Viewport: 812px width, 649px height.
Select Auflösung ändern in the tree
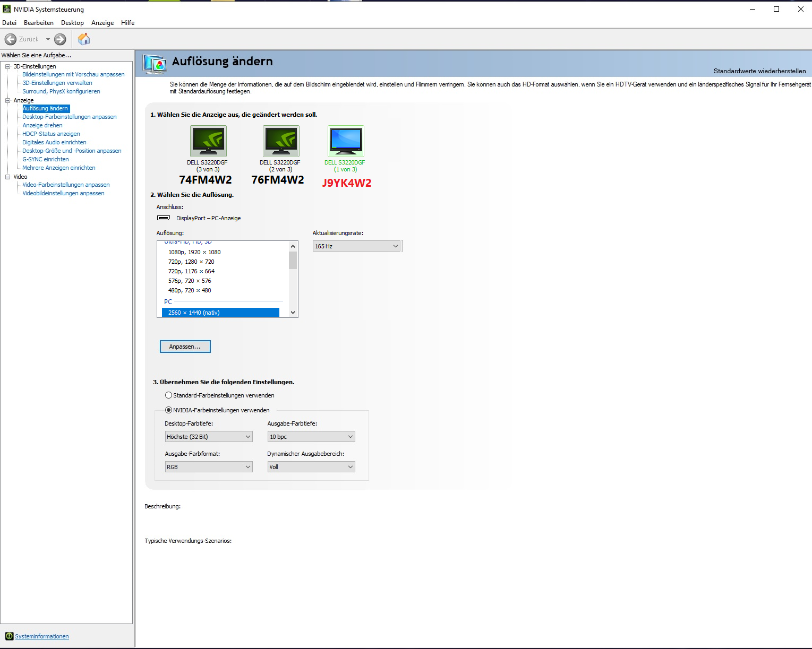click(x=46, y=108)
